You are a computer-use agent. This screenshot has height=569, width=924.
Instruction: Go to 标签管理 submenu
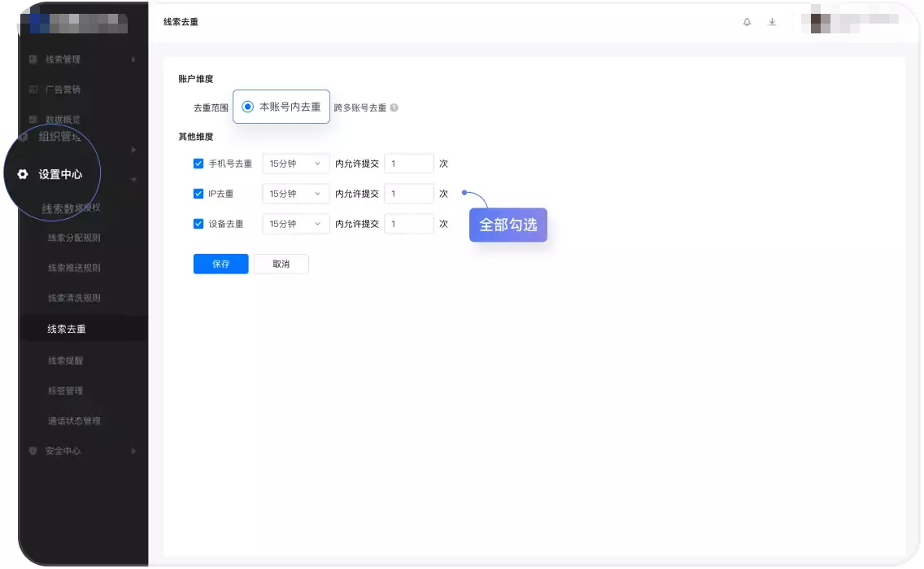point(65,391)
